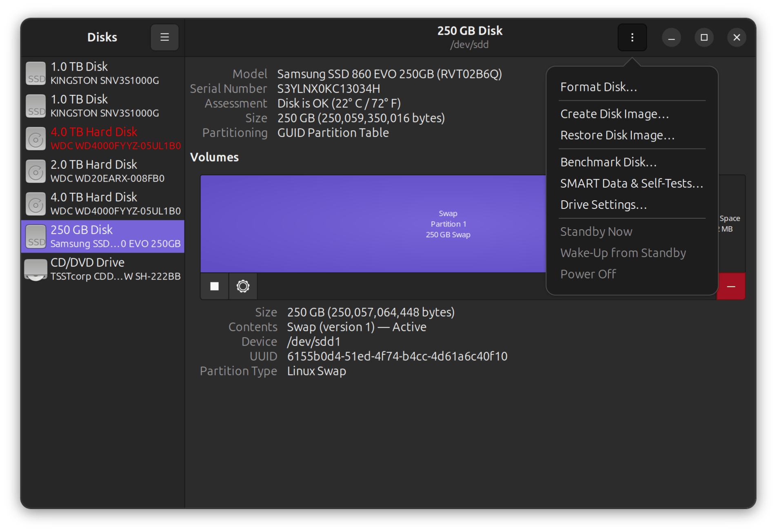Choose Create Disk Image menu entry
Image resolution: width=777 pixels, height=532 pixels.
(614, 114)
